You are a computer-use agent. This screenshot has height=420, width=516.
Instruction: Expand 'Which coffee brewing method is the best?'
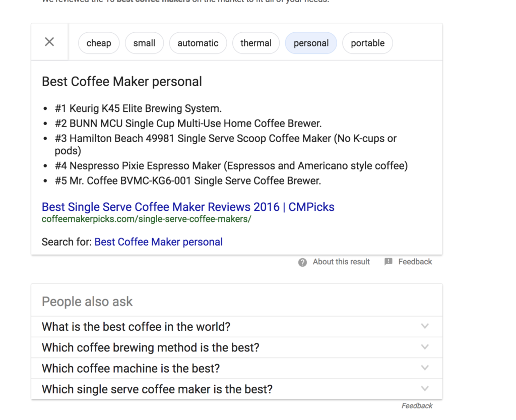click(237, 347)
